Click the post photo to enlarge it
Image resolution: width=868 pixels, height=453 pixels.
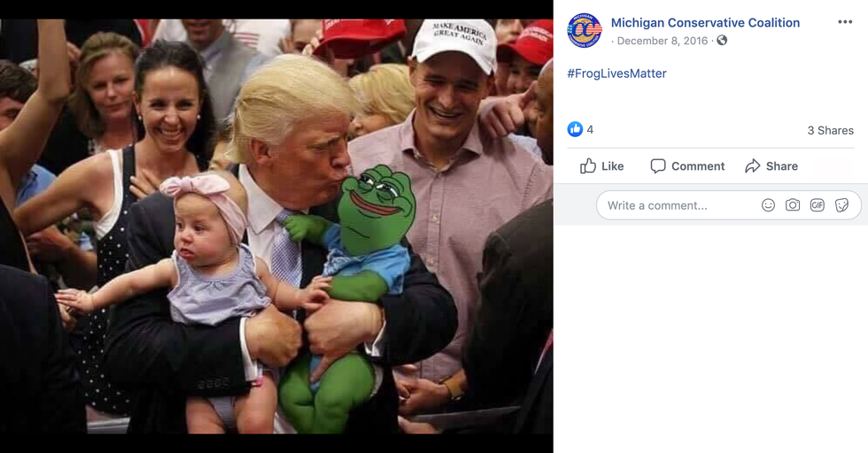[276, 226]
